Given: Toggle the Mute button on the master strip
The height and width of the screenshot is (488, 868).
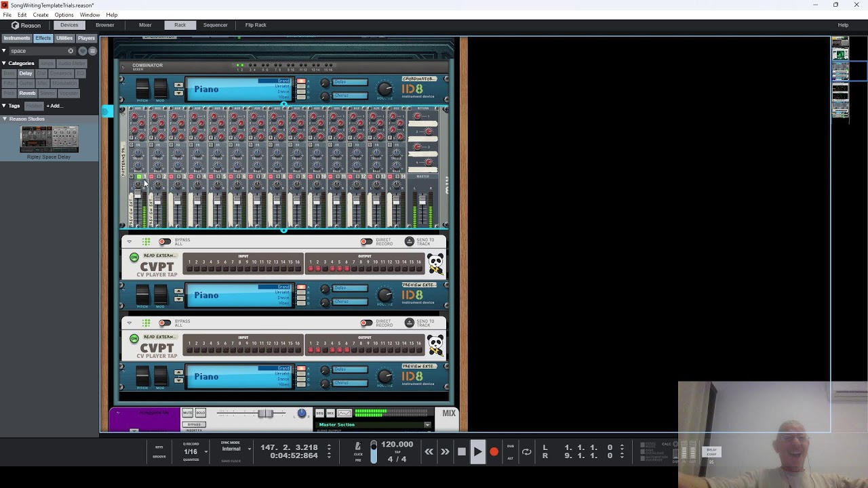Looking at the screenshot, I should click(188, 413).
